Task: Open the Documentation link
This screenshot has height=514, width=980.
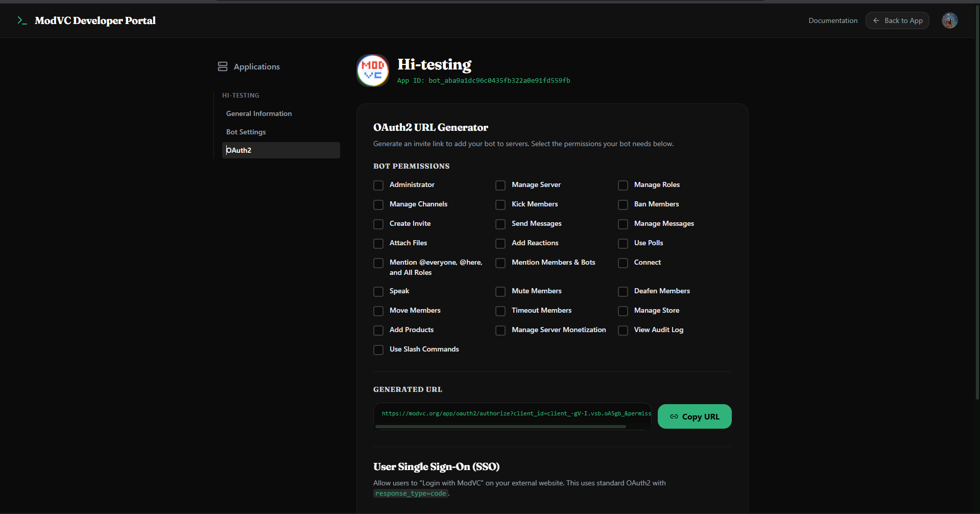Action: click(833, 20)
